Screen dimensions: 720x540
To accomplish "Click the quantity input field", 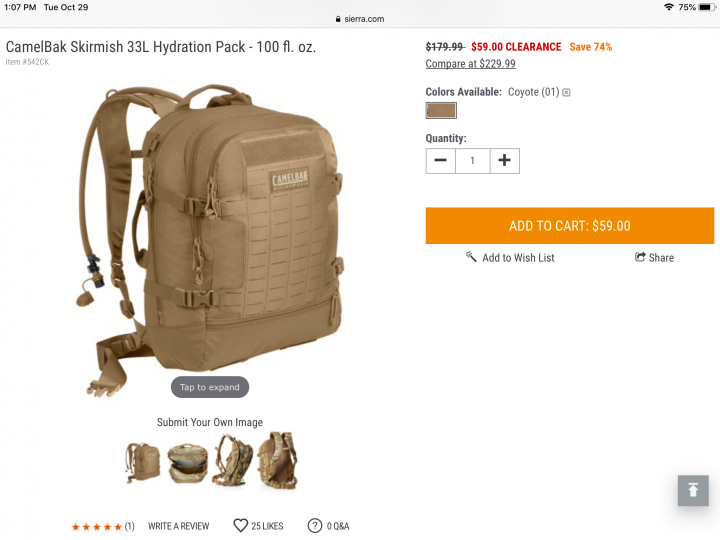I will click(472, 161).
